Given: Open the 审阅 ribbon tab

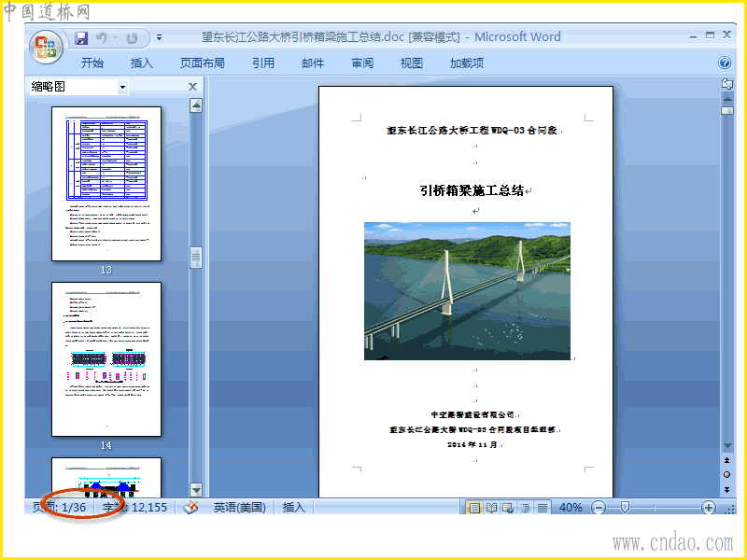Looking at the screenshot, I should pos(362,63).
